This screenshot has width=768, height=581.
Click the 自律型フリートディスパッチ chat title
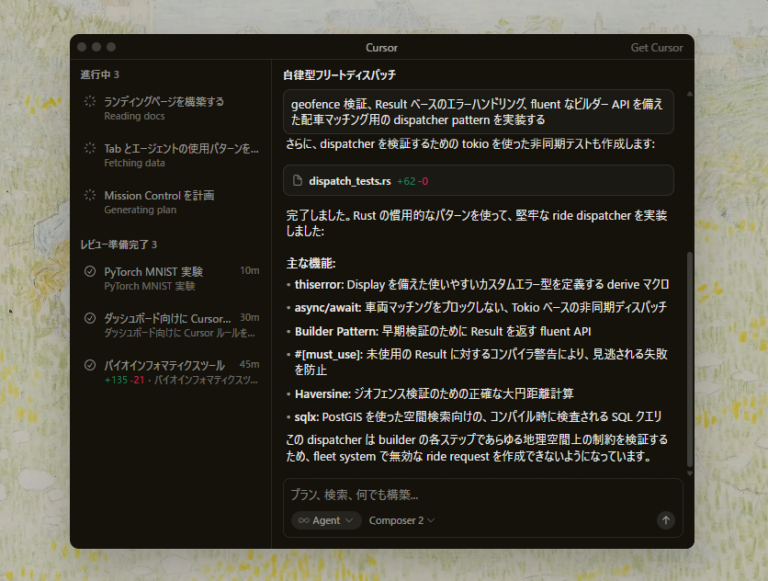[339, 75]
